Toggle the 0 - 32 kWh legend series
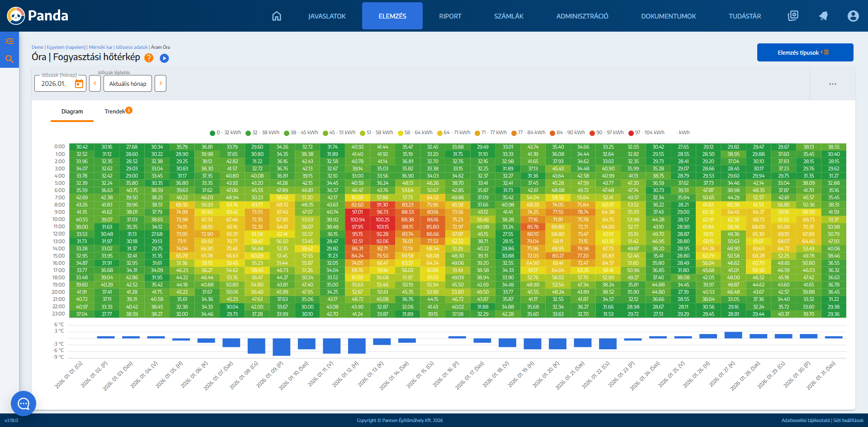The width and height of the screenshot is (868, 427). click(225, 133)
